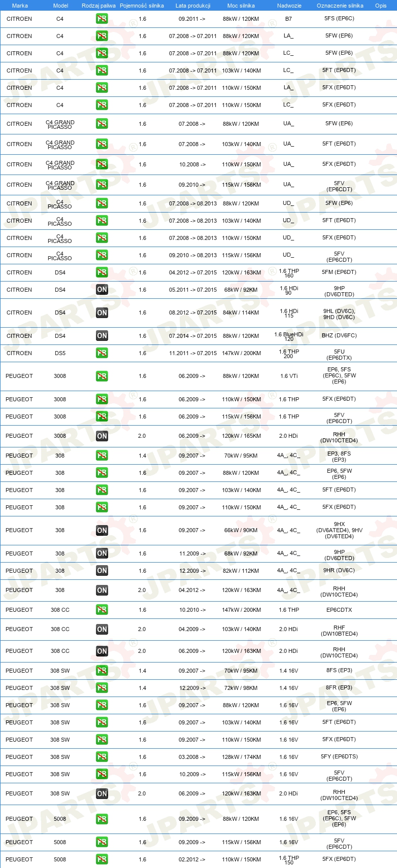Screen dimensions: 397x868
Task: Click the Oznaczenie silnika column header
Action: pos(340,6)
